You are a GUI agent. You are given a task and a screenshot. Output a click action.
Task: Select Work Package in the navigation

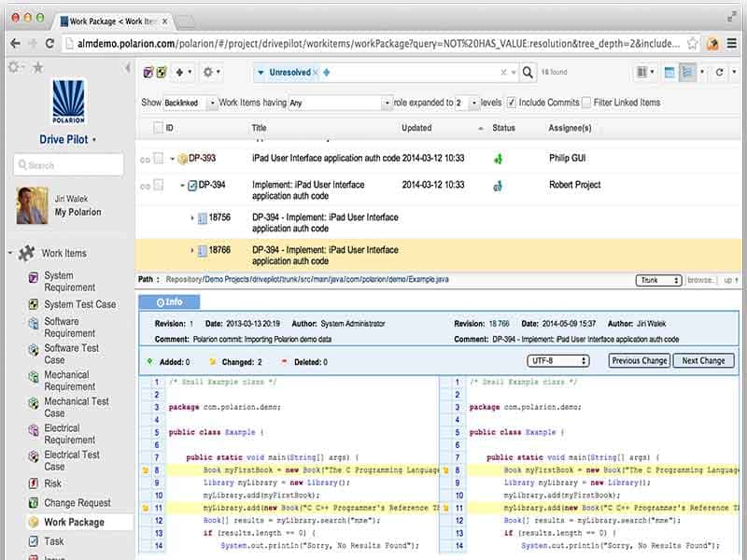[74, 523]
